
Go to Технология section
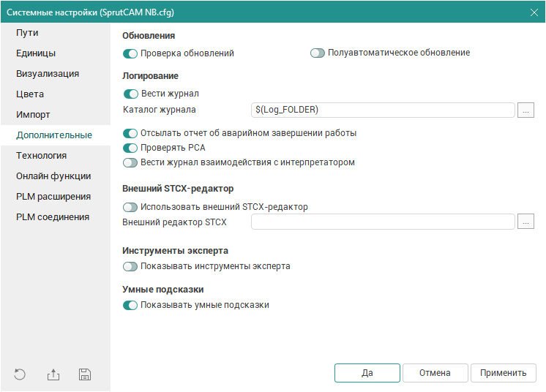pos(56,156)
